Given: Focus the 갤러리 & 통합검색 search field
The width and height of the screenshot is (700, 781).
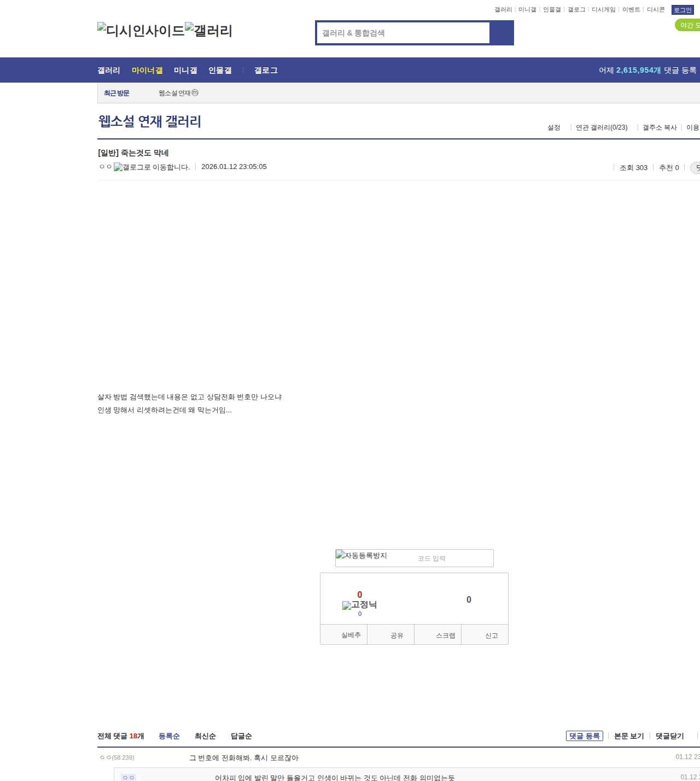Looking at the screenshot, I should 404,33.
